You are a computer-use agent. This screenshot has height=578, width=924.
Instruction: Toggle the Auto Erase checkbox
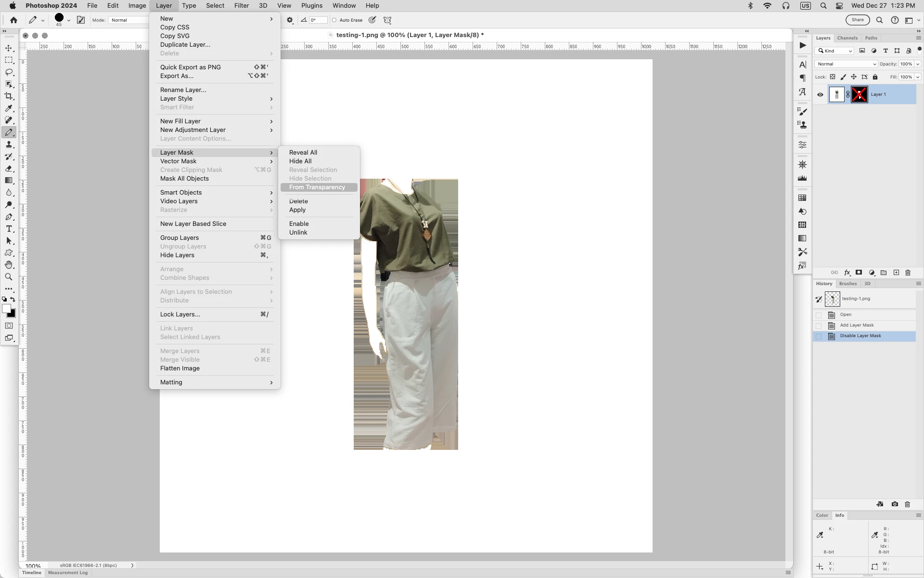pos(334,20)
